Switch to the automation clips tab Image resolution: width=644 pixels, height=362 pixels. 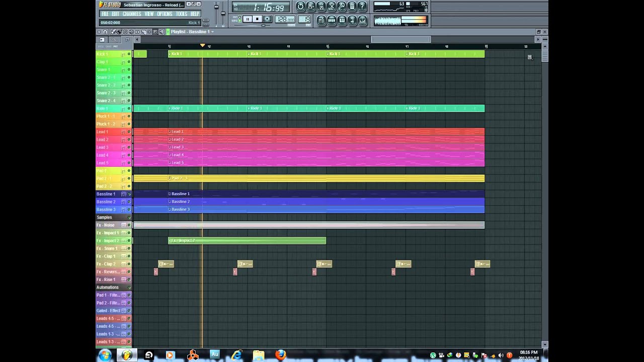click(115, 40)
